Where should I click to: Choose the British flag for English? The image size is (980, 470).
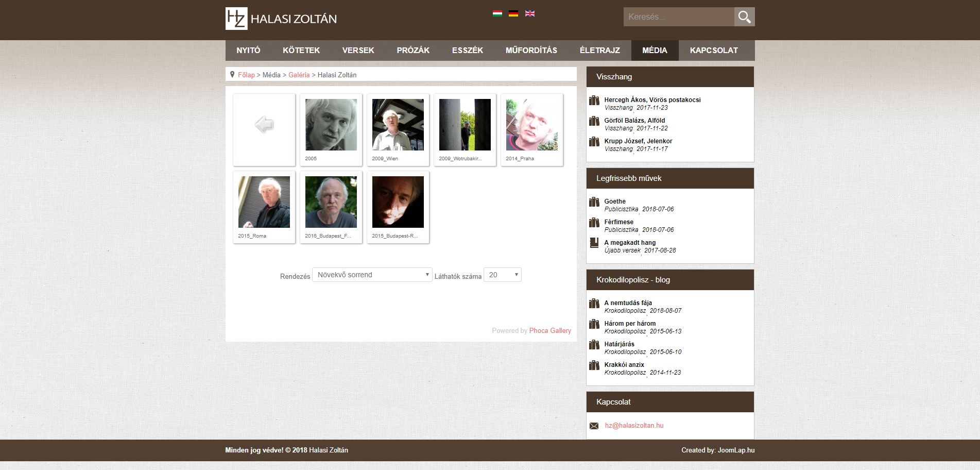529,13
